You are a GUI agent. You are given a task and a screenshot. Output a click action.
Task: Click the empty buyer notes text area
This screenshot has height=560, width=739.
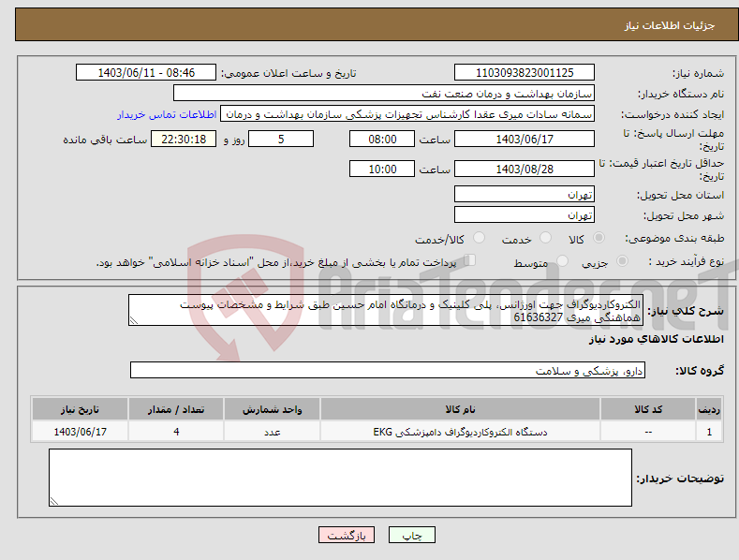coord(340,478)
